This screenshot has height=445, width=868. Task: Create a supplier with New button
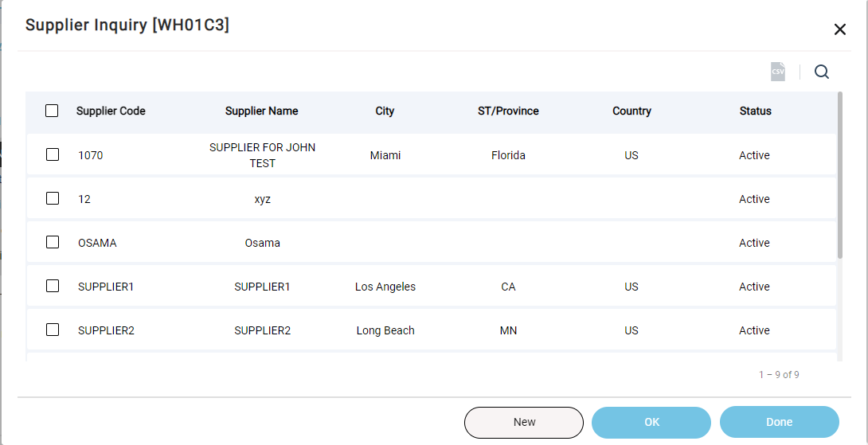point(524,422)
